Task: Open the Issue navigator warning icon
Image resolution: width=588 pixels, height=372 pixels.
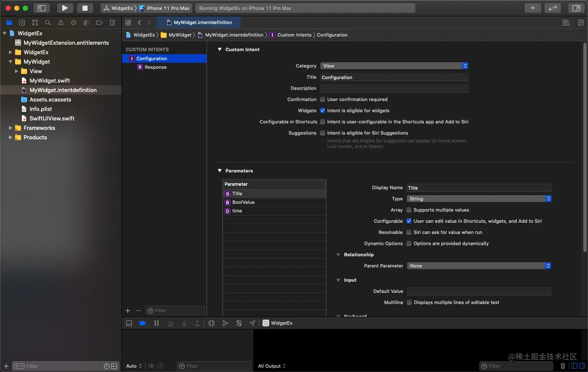Action: 61,23
